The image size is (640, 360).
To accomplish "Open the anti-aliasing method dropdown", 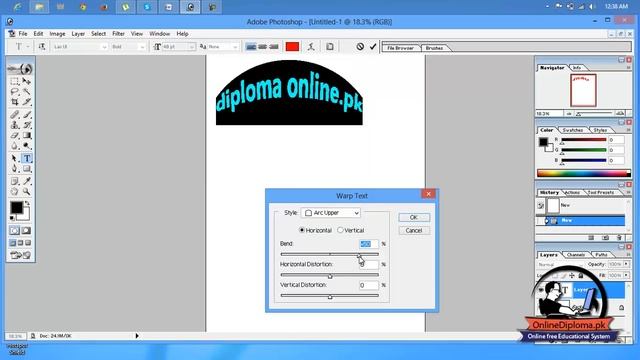I will tap(235, 47).
